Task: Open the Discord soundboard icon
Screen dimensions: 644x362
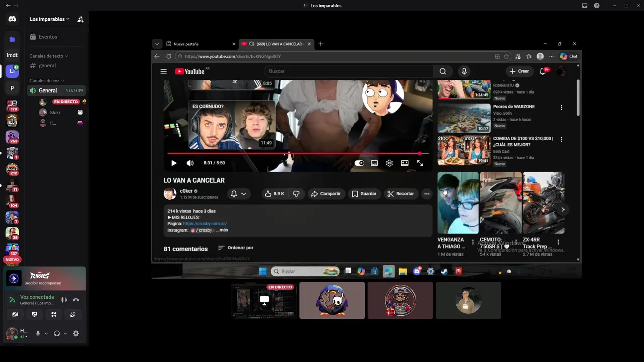Action: point(73,314)
